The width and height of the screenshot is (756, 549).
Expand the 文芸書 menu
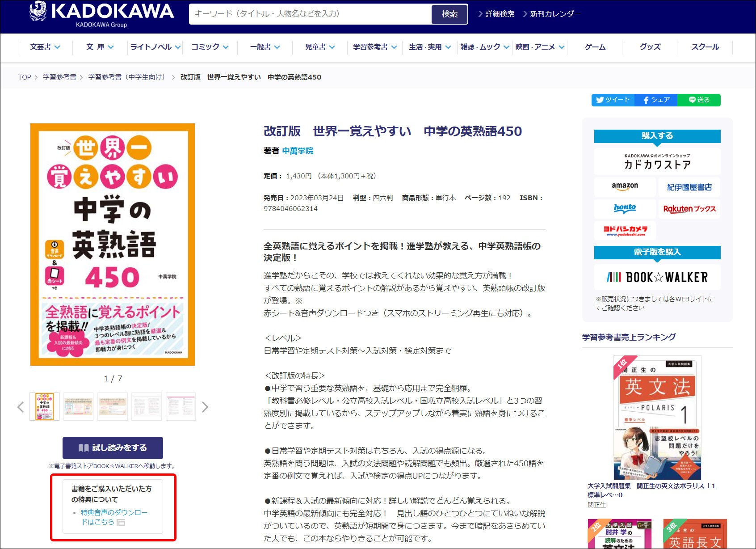click(x=45, y=47)
